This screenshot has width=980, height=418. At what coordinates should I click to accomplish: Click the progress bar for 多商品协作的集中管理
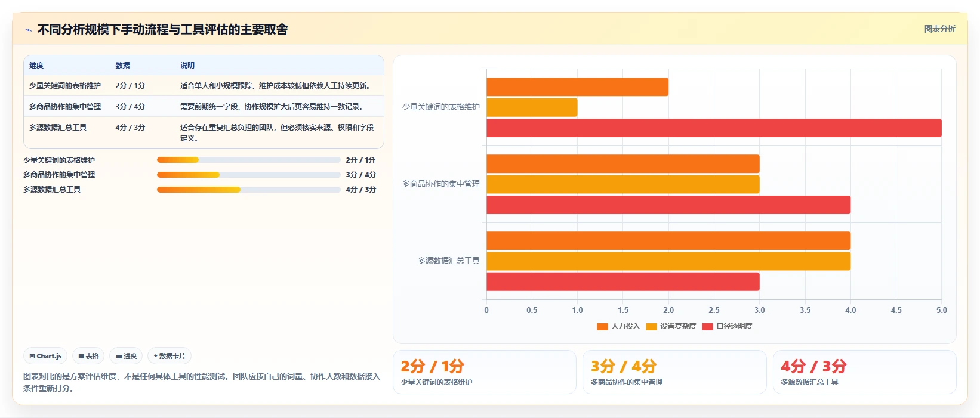(x=248, y=175)
